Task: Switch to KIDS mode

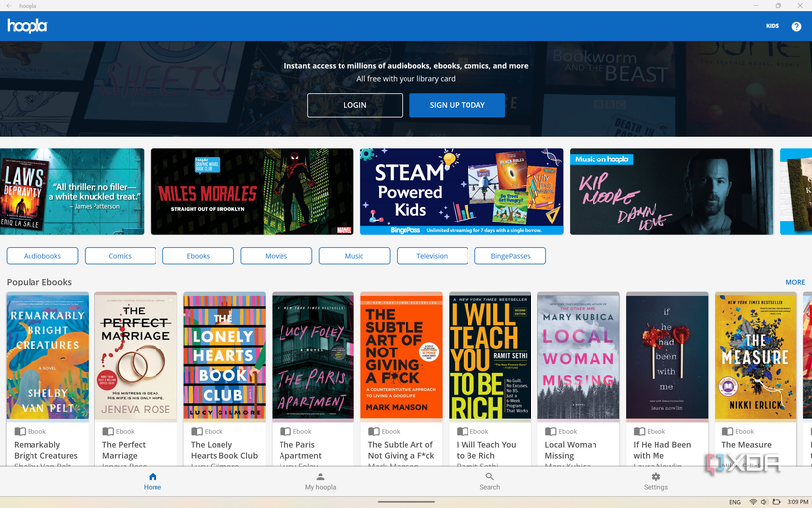Action: tap(772, 26)
